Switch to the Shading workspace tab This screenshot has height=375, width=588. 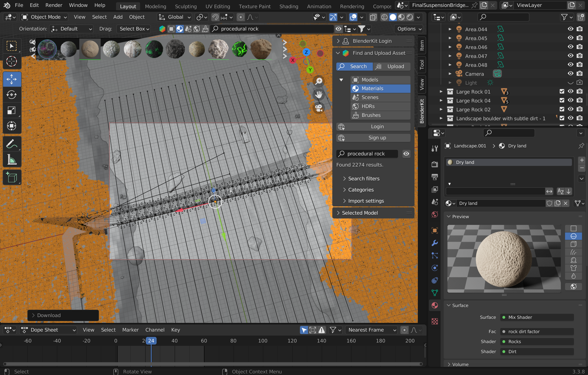(x=289, y=6)
